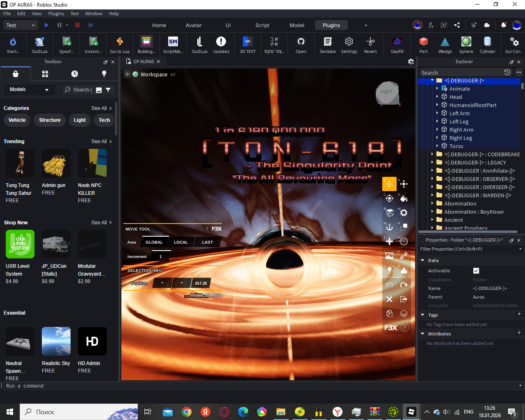This screenshot has height=420, width=525.
Task: Click the Structure category button
Action: pos(50,120)
